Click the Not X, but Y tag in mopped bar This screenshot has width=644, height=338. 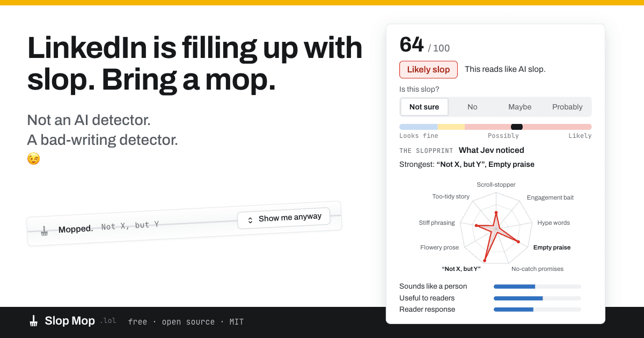[130, 226]
